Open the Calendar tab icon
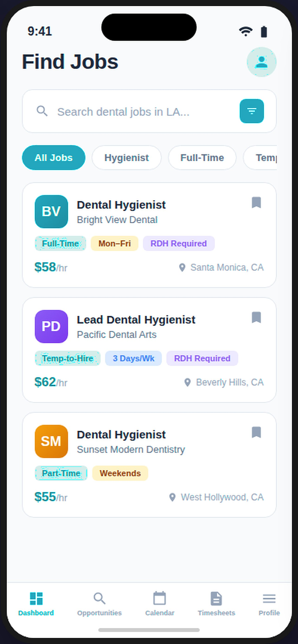Viewport: 298px width, 644px height. click(160, 598)
